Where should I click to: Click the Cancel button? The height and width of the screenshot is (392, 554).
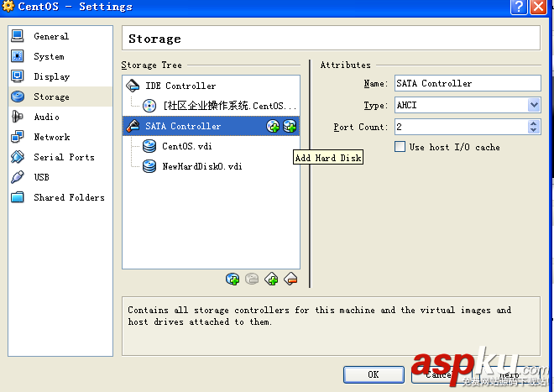click(442, 374)
